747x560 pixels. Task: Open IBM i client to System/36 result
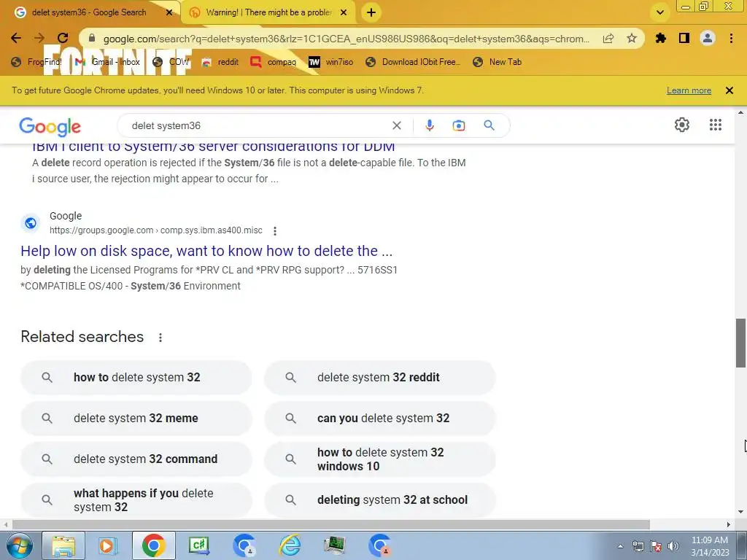point(214,147)
